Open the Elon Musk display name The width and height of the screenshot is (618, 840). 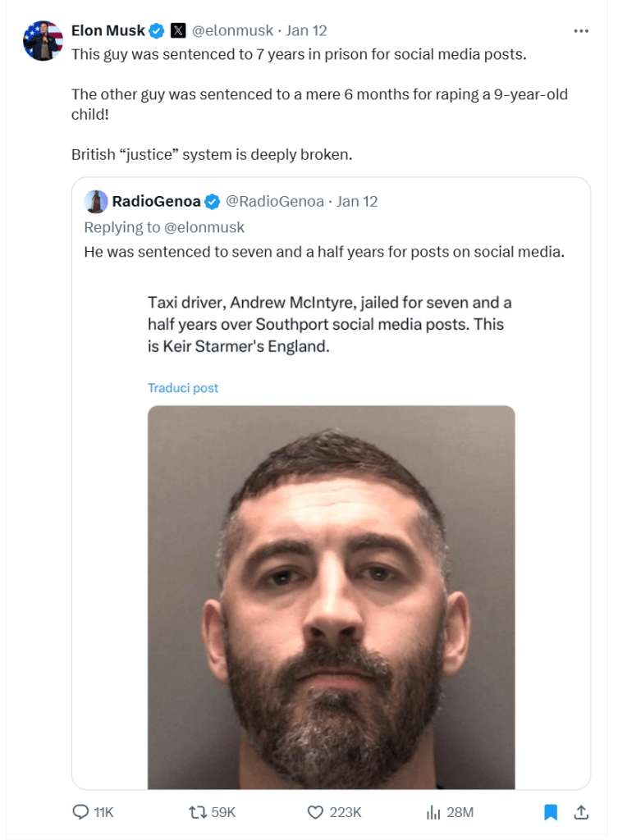pos(108,30)
